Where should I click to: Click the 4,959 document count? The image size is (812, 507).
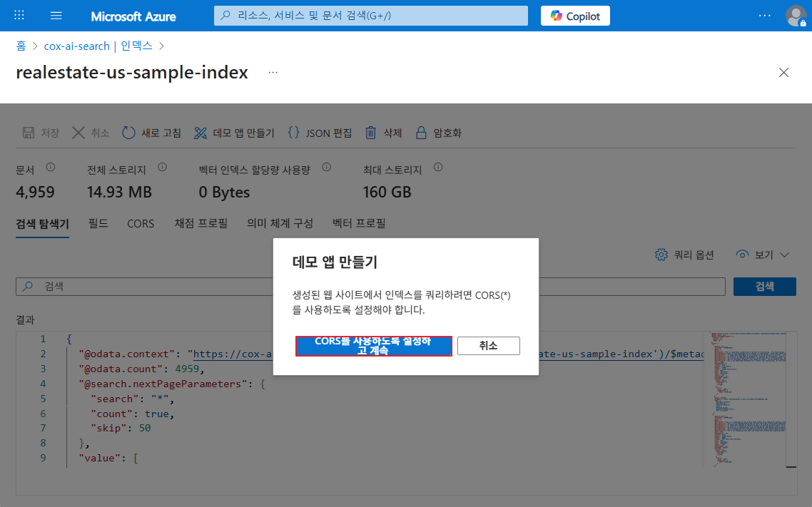(35, 193)
